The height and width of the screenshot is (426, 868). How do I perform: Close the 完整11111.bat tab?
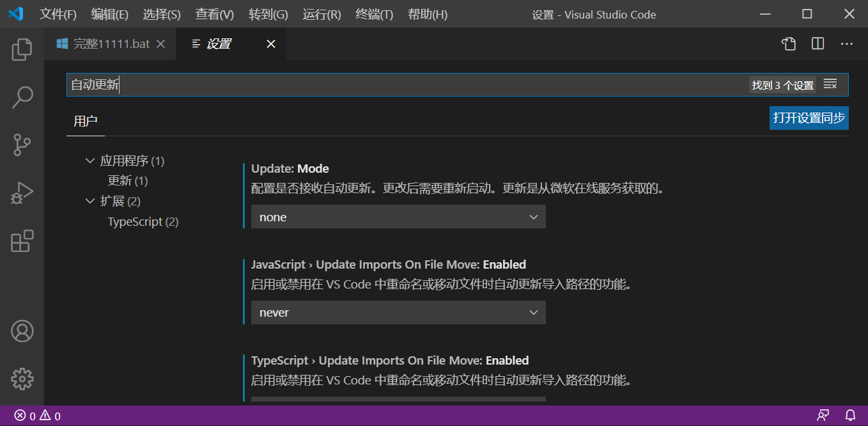click(x=161, y=43)
